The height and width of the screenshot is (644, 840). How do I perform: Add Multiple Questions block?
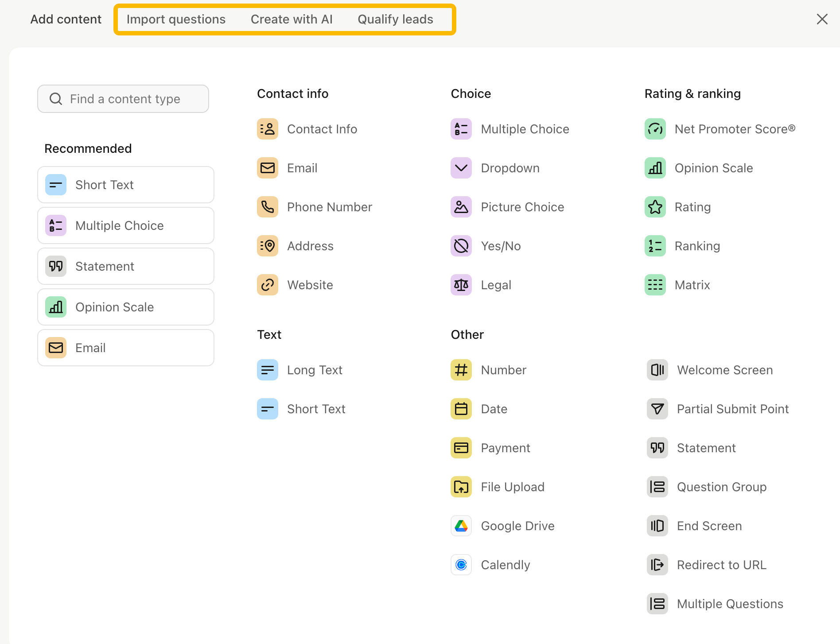[x=715, y=604]
